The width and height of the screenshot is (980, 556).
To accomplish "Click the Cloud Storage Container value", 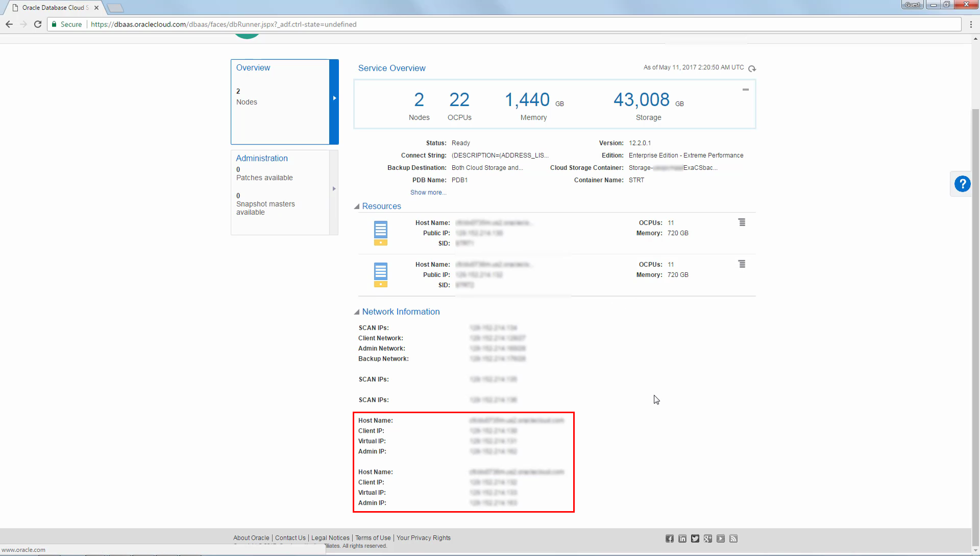I will point(673,168).
